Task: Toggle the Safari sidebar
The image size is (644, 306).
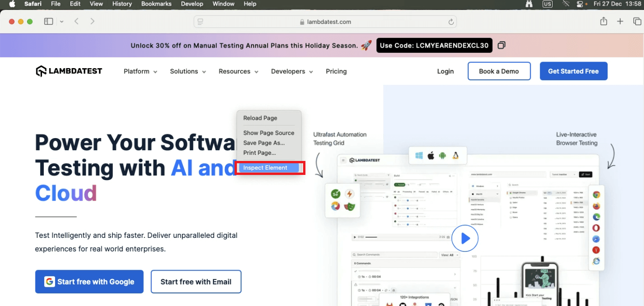Action: (x=48, y=21)
